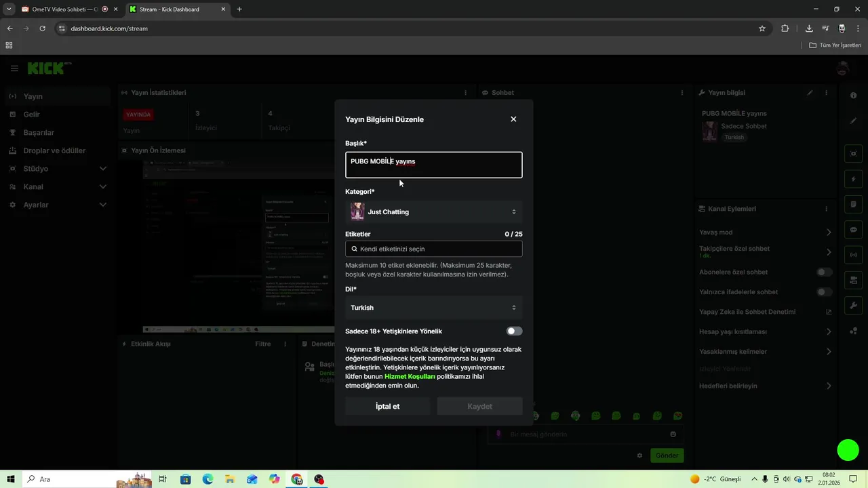
Task: Click the screen capture icon in right toolbar
Action: pyautogui.click(x=854, y=154)
